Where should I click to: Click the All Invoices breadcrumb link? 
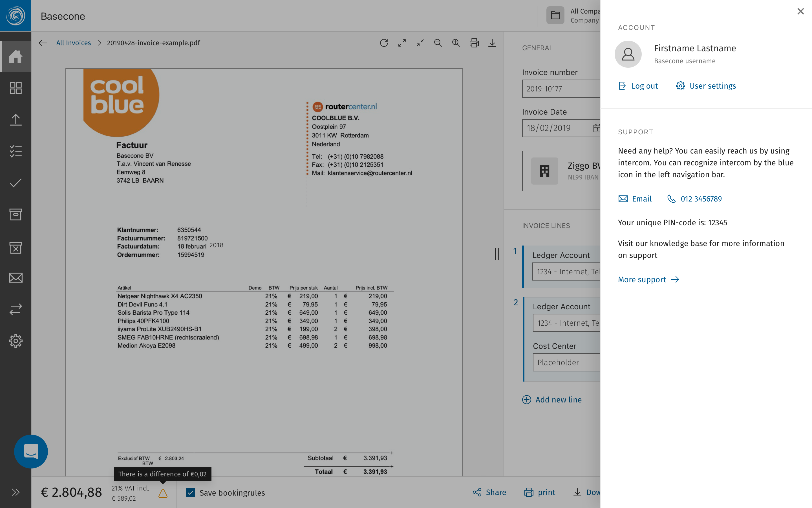(74, 43)
